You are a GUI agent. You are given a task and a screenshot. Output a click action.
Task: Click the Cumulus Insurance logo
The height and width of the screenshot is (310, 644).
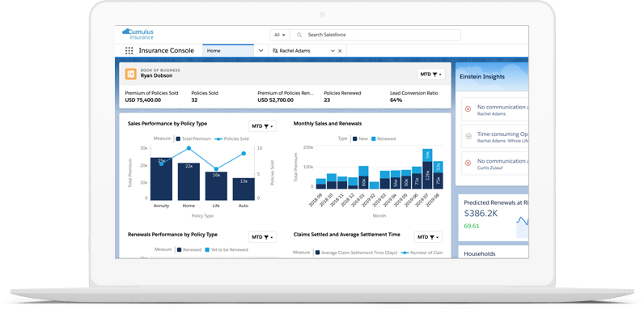pyautogui.click(x=138, y=34)
